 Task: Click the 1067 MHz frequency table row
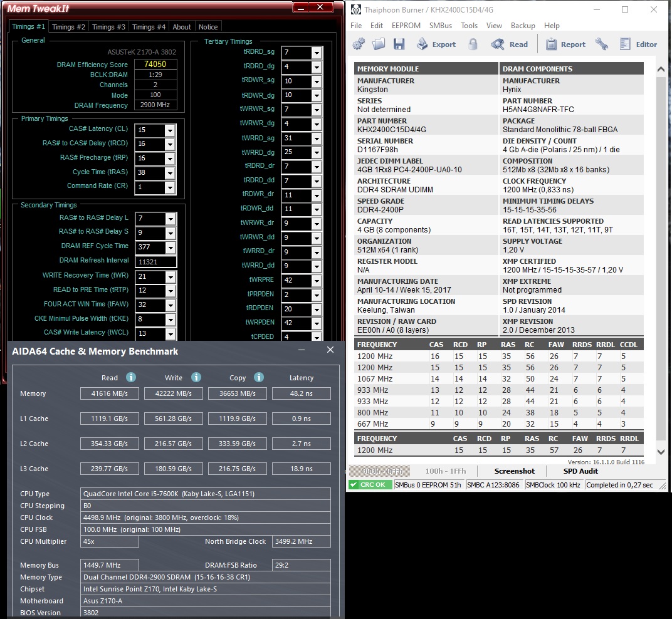point(499,378)
